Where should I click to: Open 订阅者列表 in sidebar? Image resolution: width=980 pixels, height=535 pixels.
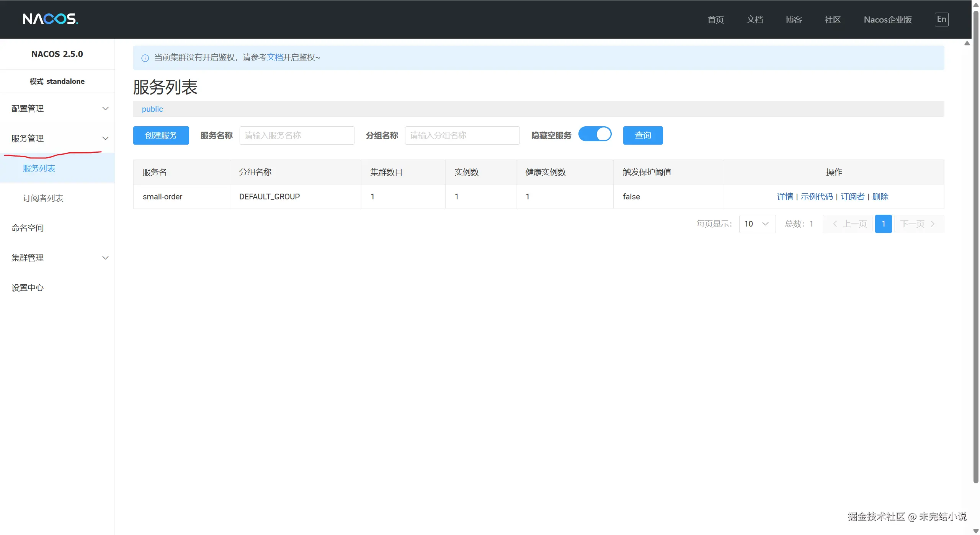click(43, 198)
